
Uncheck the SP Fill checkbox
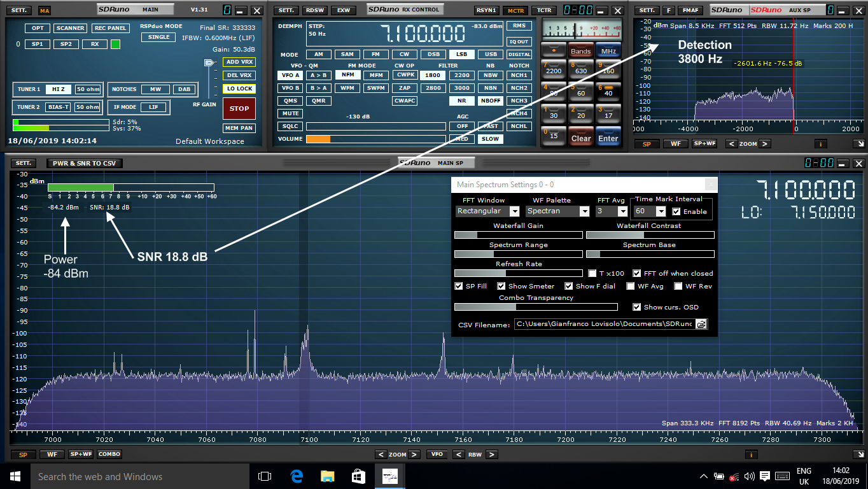tap(459, 286)
